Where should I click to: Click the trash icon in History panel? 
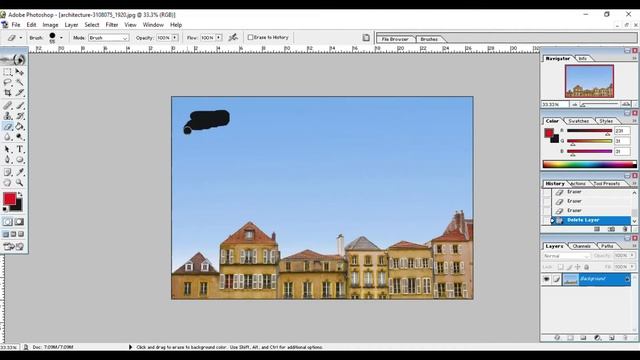625,230
